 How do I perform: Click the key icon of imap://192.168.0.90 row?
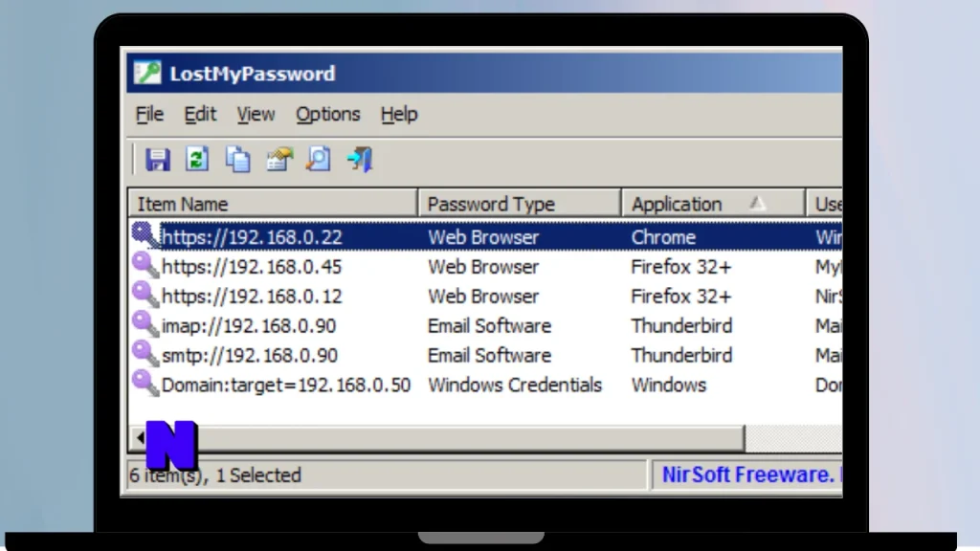[145, 324]
